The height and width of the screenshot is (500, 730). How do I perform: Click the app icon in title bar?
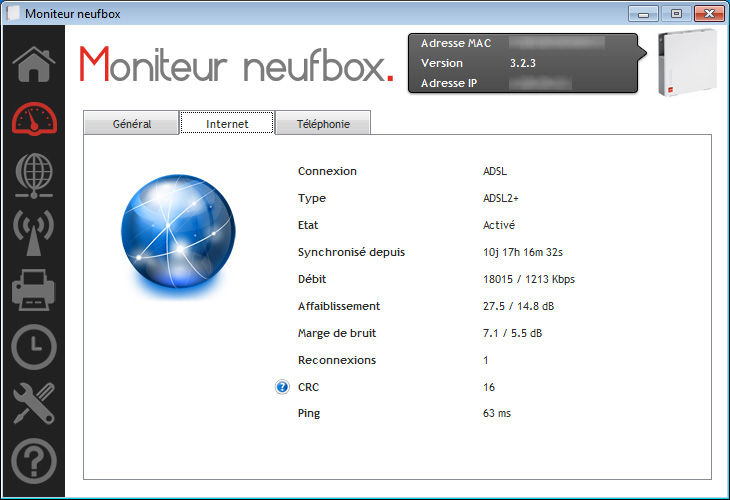click(x=13, y=13)
